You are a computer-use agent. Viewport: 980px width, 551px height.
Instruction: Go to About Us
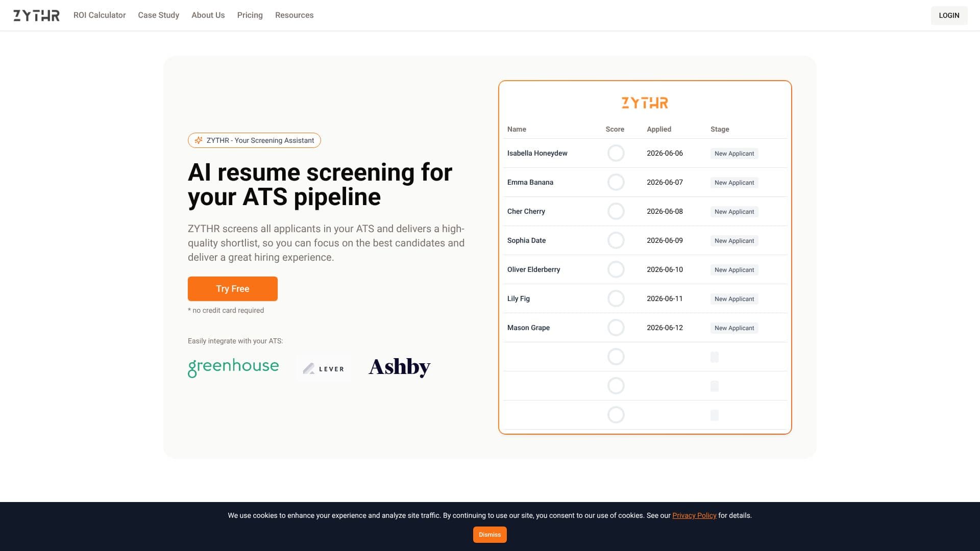tap(208, 15)
